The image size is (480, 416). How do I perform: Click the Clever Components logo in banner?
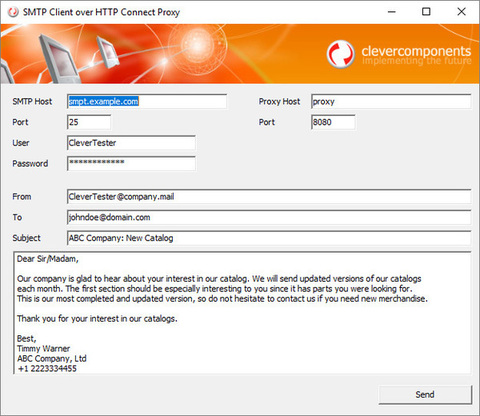point(340,54)
